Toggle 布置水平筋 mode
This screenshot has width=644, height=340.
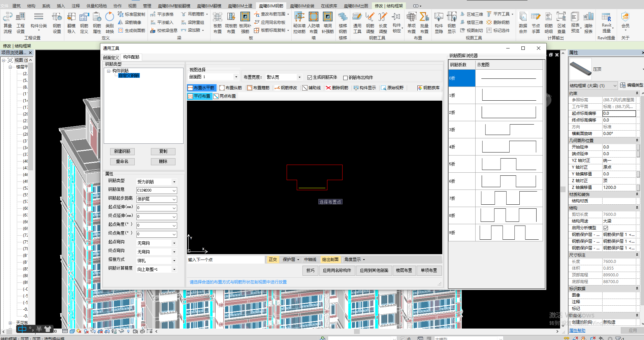click(x=201, y=88)
